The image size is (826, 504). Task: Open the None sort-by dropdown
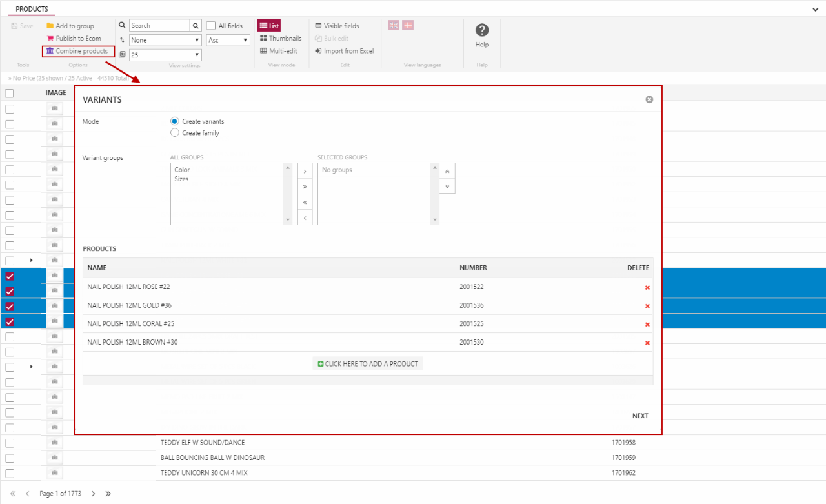(x=165, y=40)
